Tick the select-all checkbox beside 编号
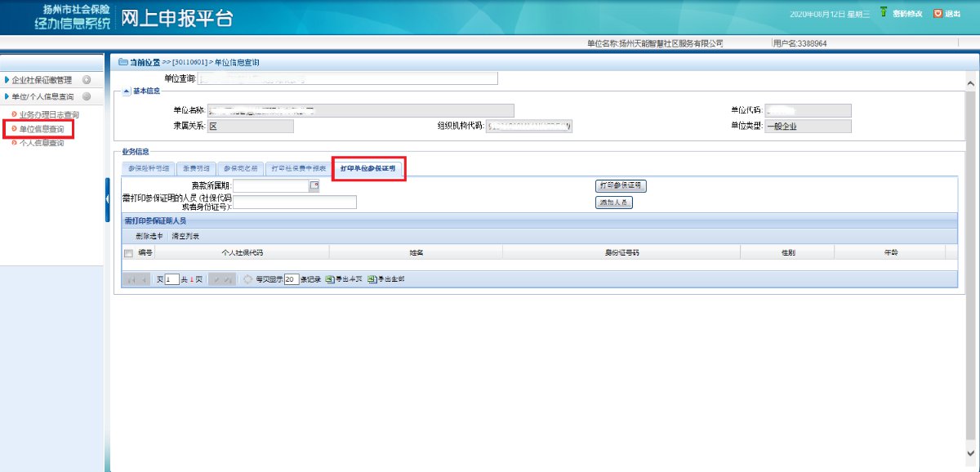 tap(128, 253)
